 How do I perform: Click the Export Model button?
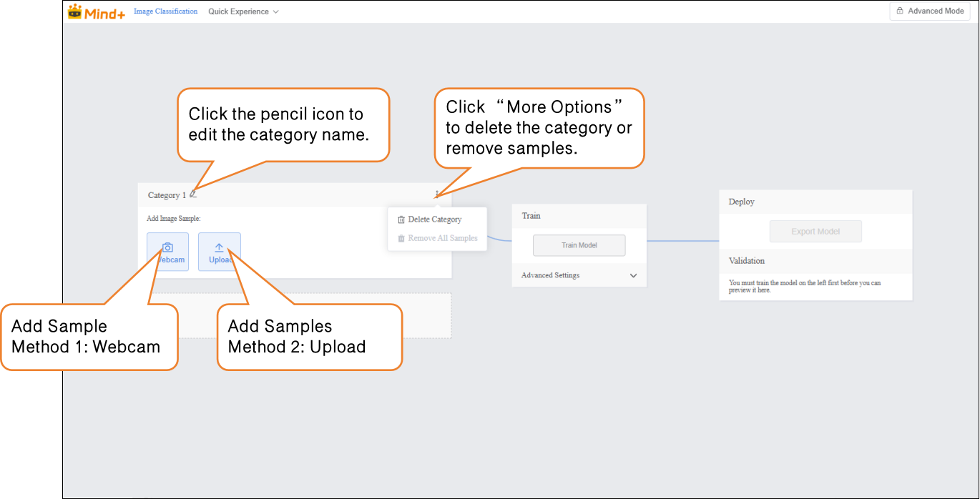pos(815,232)
